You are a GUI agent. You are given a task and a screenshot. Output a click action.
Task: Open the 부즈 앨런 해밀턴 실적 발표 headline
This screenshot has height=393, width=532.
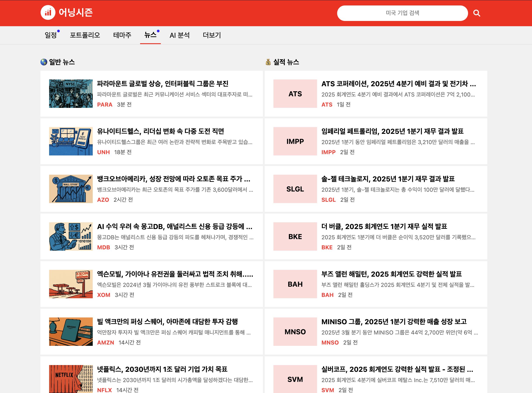coord(391,274)
